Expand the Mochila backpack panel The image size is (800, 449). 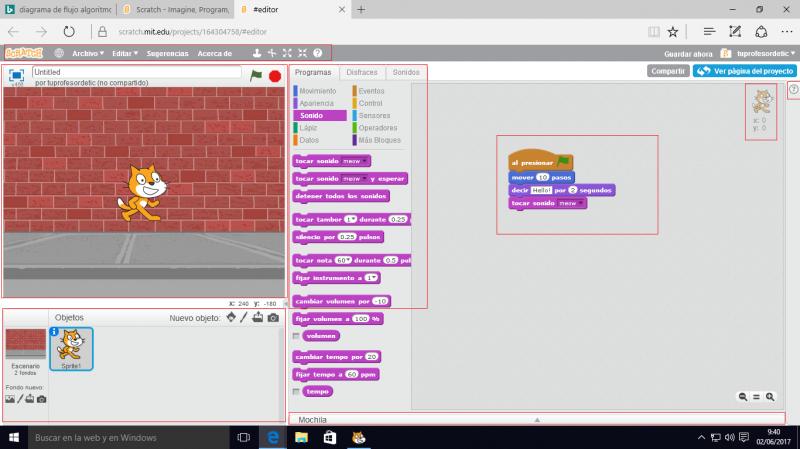[537, 419]
